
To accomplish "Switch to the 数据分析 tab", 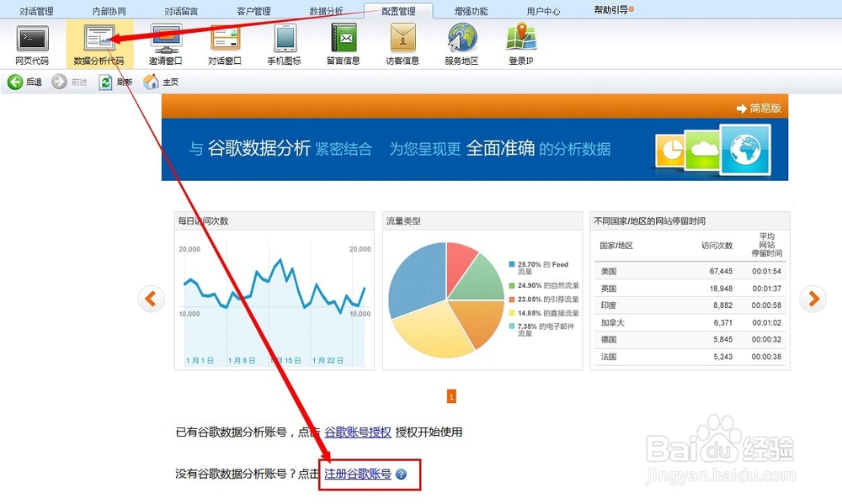I will pyautogui.click(x=326, y=11).
